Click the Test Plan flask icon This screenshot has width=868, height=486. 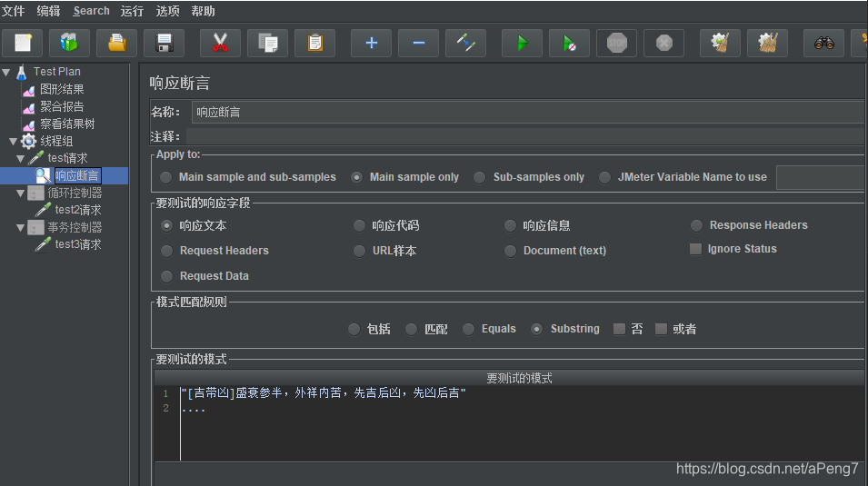[x=22, y=72]
